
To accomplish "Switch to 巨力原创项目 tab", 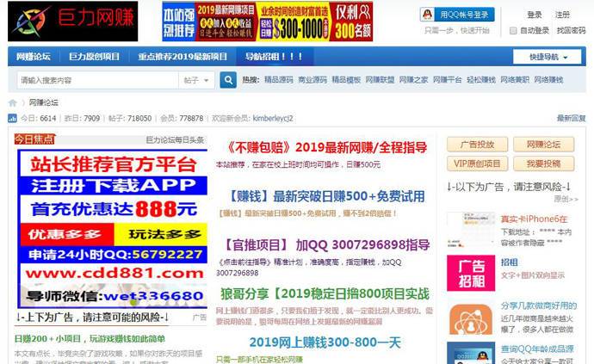I will click(94, 57).
